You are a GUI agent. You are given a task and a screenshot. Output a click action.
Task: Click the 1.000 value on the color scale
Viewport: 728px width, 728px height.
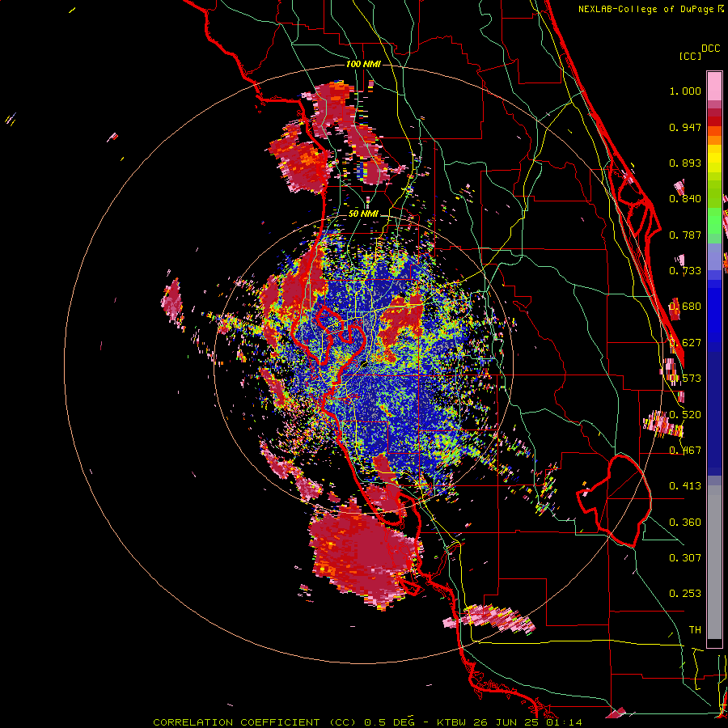click(x=685, y=91)
